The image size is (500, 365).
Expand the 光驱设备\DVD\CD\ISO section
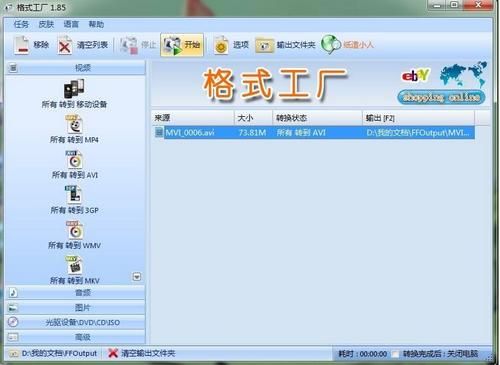click(75, 322)
